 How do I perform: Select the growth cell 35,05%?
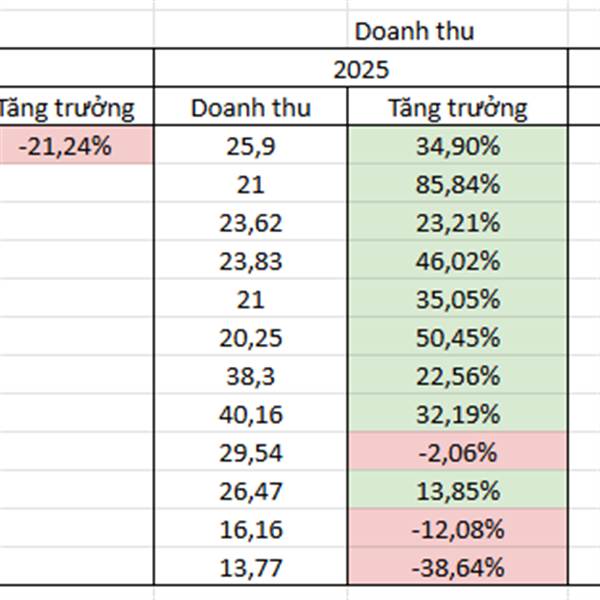pos(457,298)
